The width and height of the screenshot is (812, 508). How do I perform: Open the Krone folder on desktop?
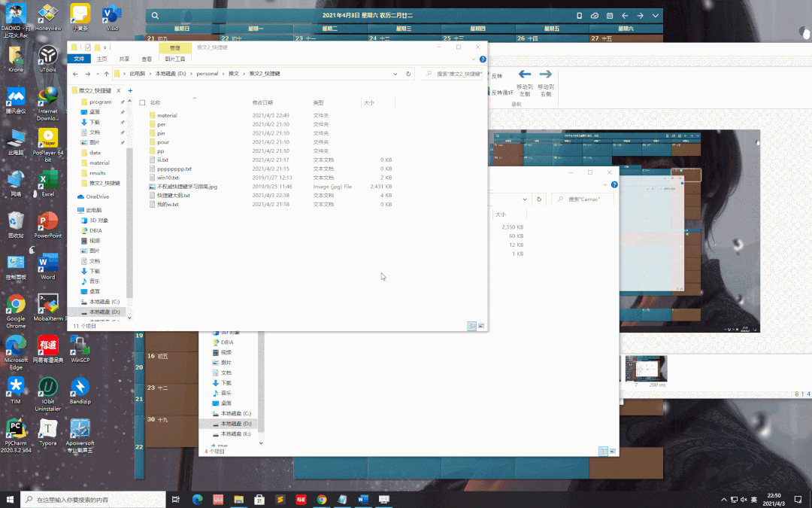click(x=16, y=59)
